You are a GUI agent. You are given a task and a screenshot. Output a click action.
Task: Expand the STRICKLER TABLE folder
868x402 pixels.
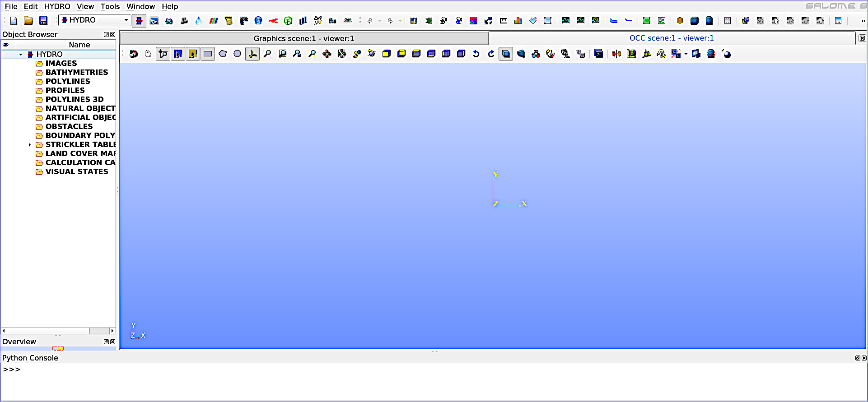30,145
